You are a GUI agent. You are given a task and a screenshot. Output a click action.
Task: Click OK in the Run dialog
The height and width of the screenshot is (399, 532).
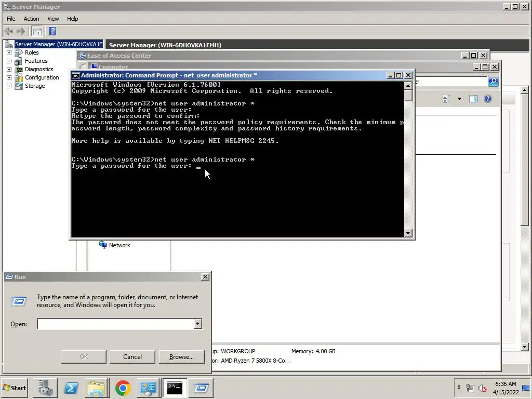point(84,356)
